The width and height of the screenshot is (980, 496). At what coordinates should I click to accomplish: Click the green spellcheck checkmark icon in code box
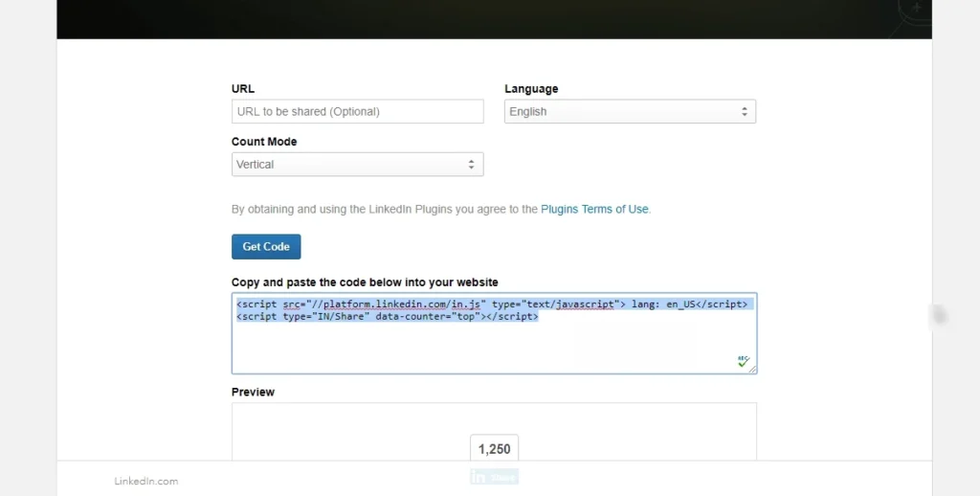click(x=743, y=361)
